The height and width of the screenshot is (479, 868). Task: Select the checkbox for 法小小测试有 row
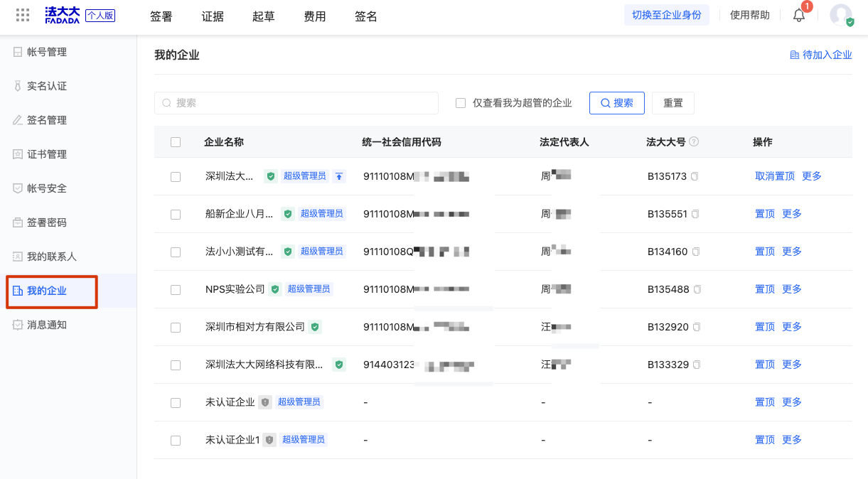[176, 252]
